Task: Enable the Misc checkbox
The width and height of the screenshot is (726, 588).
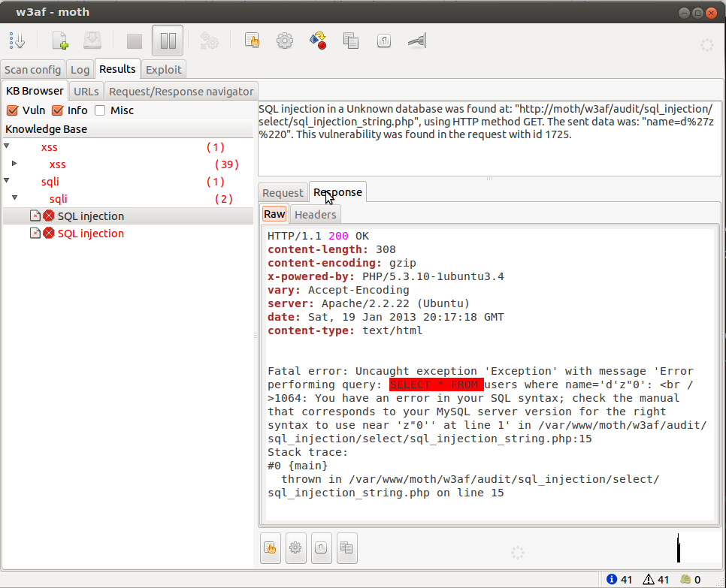Action: pos(100,110)
